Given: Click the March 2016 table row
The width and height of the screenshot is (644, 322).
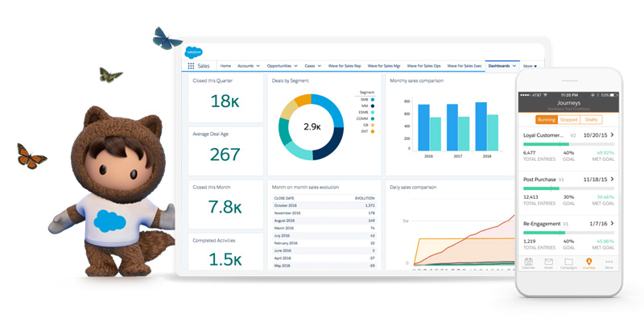Looking at the screenshot, I should (x=324, y=228).
